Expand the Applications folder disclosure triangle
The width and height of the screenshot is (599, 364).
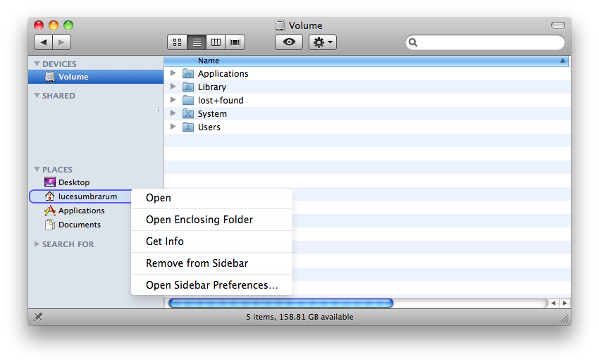point(173,73)
